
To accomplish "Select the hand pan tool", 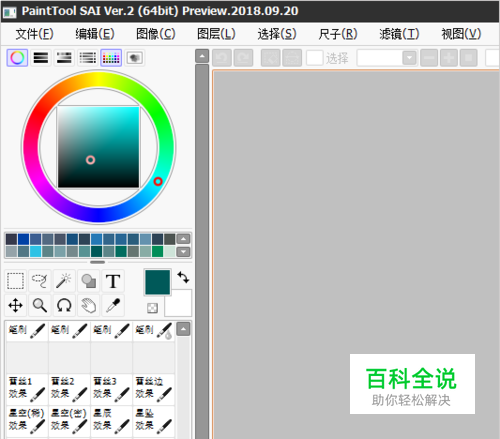I will pyautogui.click(x=89, y=305).
